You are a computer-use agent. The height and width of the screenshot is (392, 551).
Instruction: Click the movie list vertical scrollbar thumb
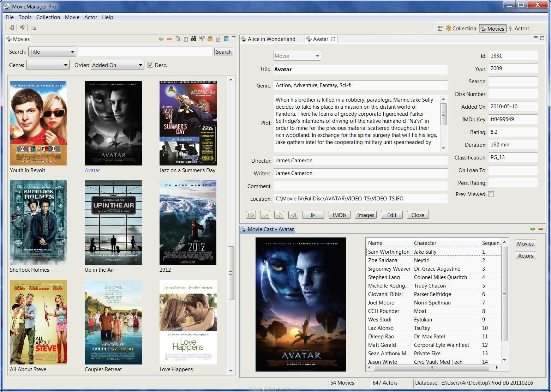tap(231, 273)
